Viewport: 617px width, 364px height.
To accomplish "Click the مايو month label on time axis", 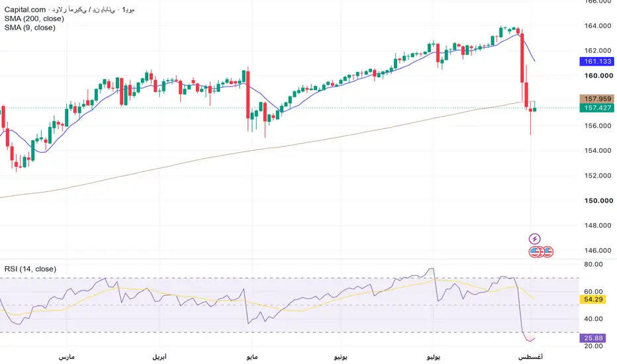I will click(x=252, y=357).
